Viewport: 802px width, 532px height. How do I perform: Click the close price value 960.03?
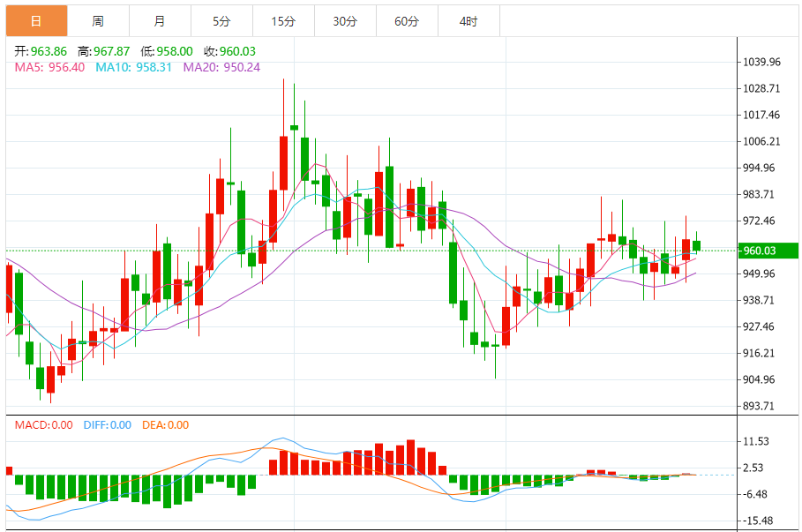(x=237, y=51)
